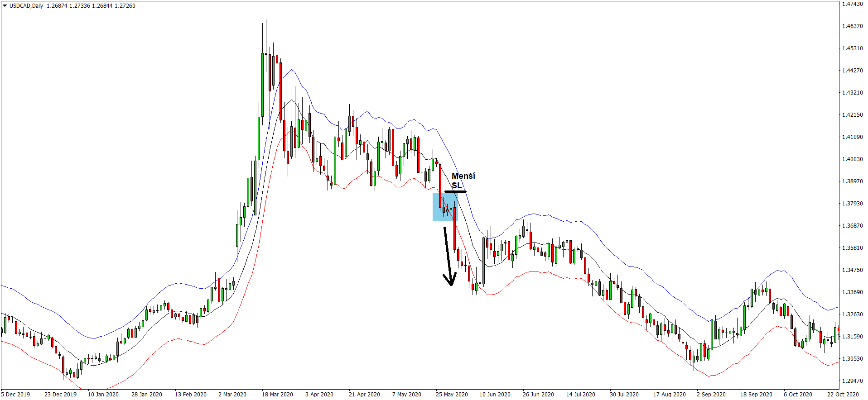This screenshot has height=400, width=868.
Task: Click the 21 Apr 2020 date label
Action: pyautogui.click(x=364, y=395)
